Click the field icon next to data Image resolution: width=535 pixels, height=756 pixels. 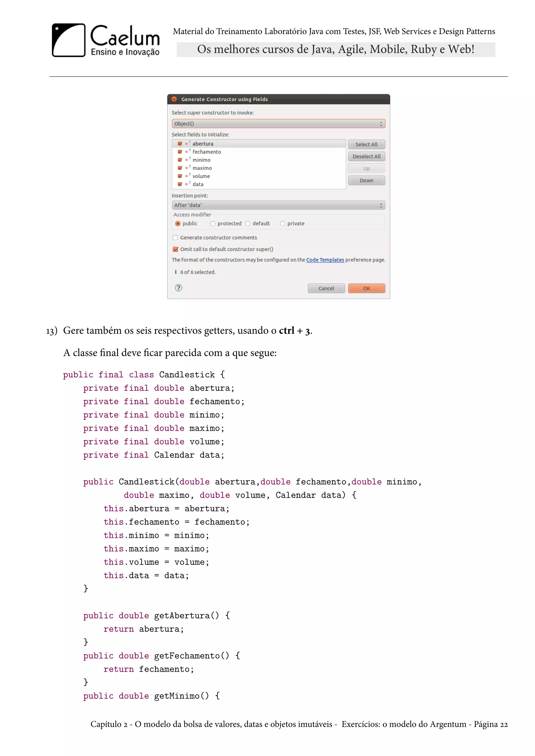tap(188, 184)
